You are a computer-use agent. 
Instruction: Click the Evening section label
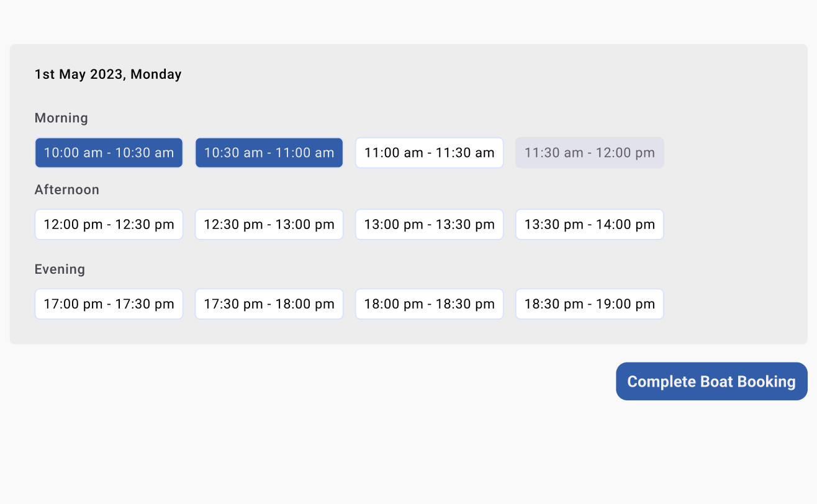[60, 269]
